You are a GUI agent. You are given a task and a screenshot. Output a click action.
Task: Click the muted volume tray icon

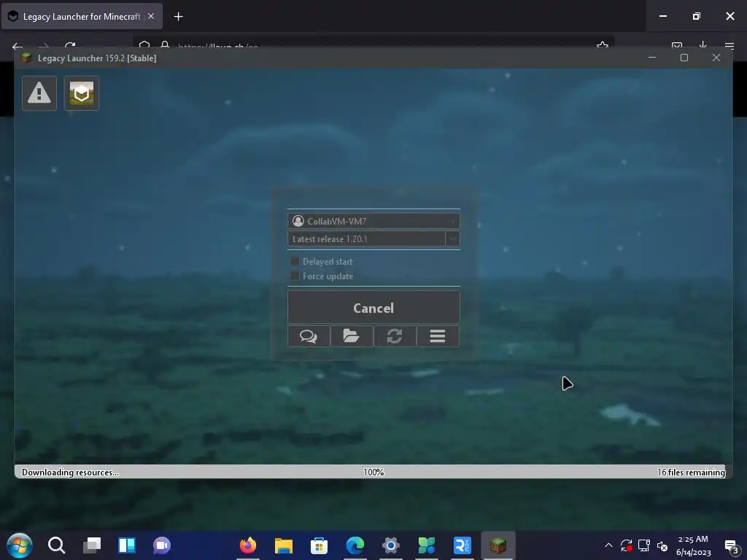tap(662, 545)
